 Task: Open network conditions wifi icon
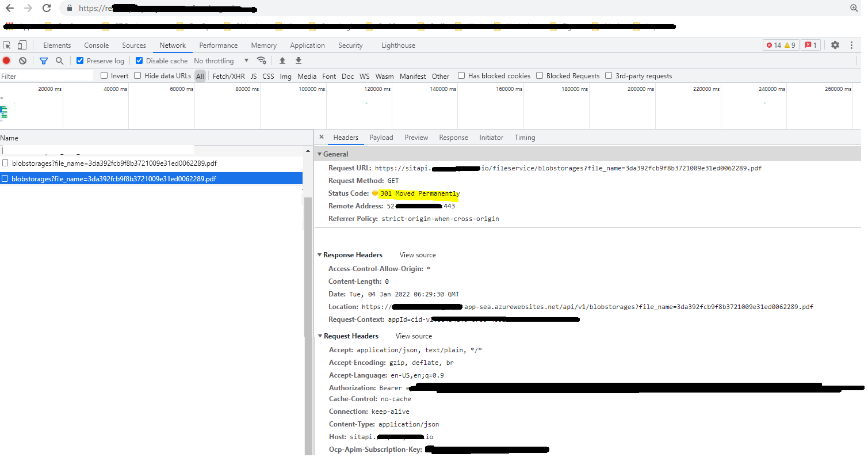point(262,60)
